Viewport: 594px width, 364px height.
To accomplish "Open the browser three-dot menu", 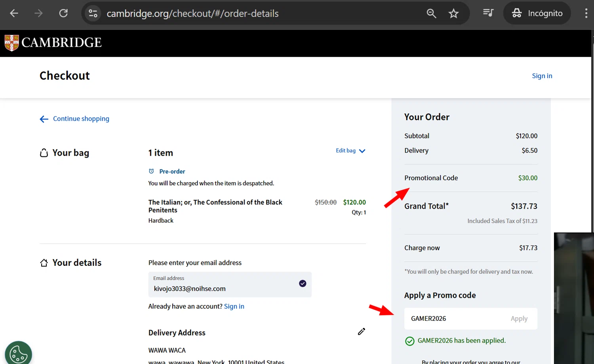I will (x=586, y=13).
